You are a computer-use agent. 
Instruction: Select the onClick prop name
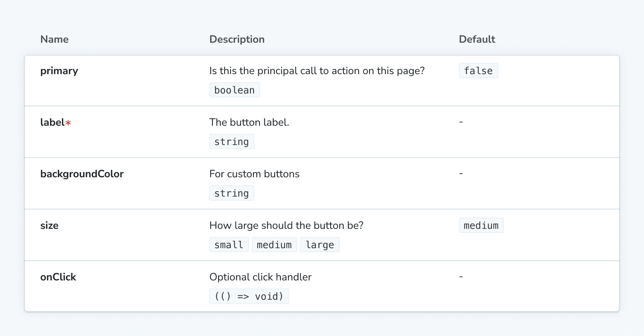click(58, 277)
